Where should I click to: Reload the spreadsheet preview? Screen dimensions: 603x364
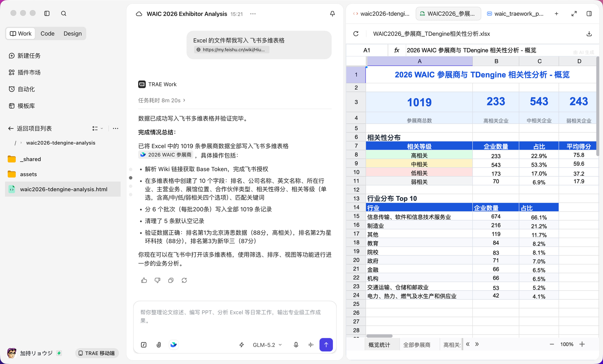tap(356, 34)
